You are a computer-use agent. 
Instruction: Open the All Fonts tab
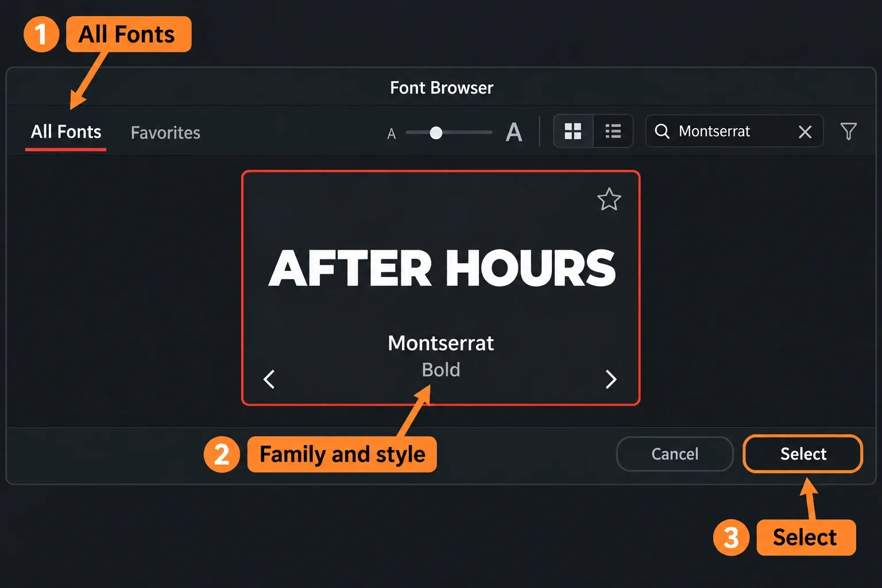[66, 132]
